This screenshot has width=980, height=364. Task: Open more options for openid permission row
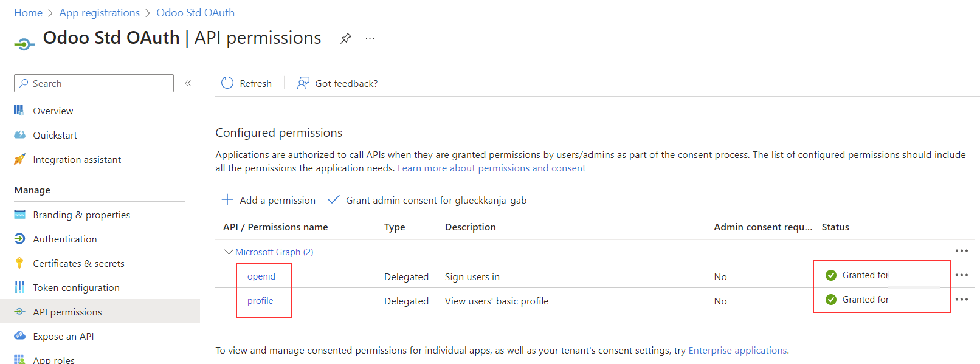pos(961,275)
